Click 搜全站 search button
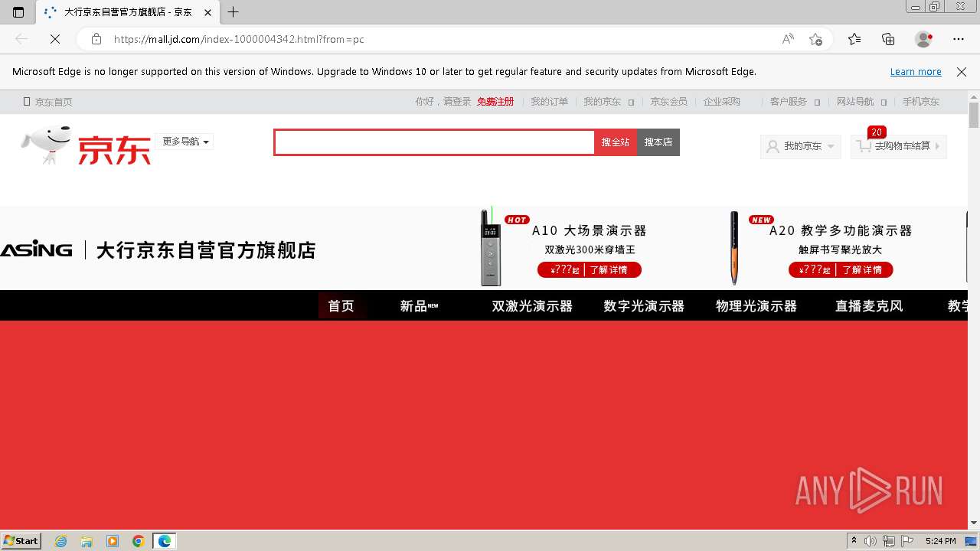 616,142
